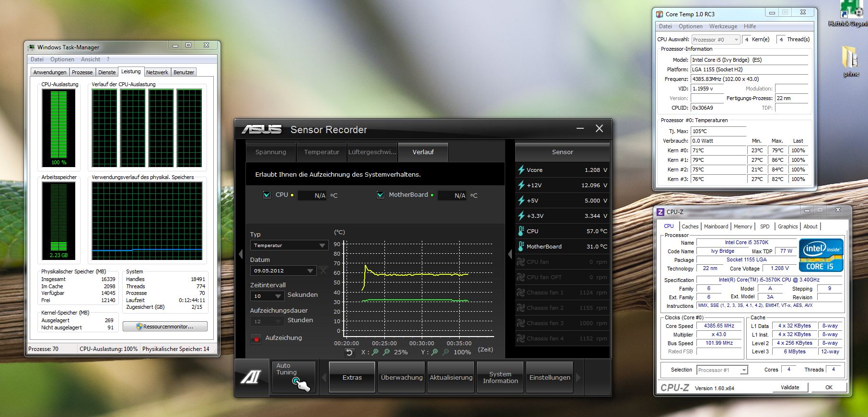This screenshot has height=417, width=868.
Task: Click the Vcore lightning sensor icon
Action: pyautogui.click(x=521, y=170)
